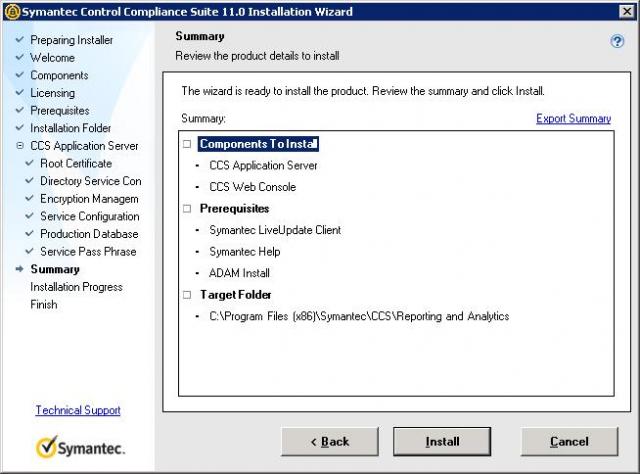Go to previous step with Back button

(x=330, y=441)
